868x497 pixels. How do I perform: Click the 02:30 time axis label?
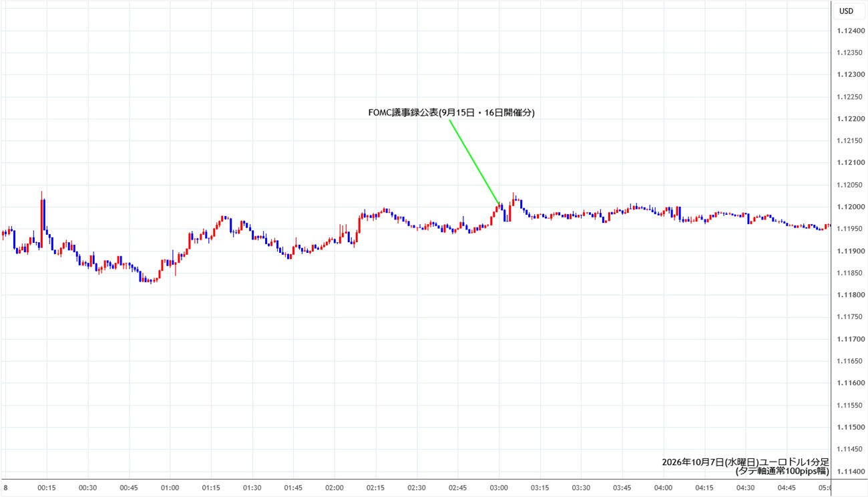(x=417, y=488)
